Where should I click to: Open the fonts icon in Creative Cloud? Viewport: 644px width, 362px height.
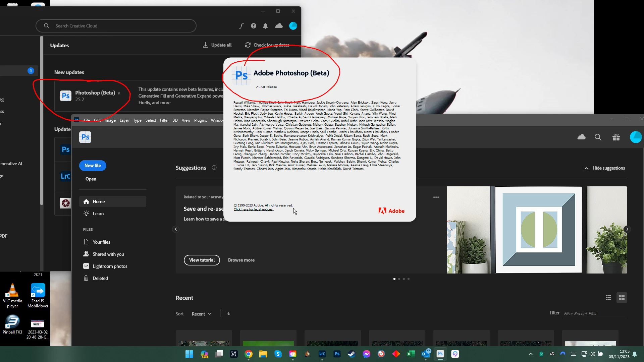241,26
